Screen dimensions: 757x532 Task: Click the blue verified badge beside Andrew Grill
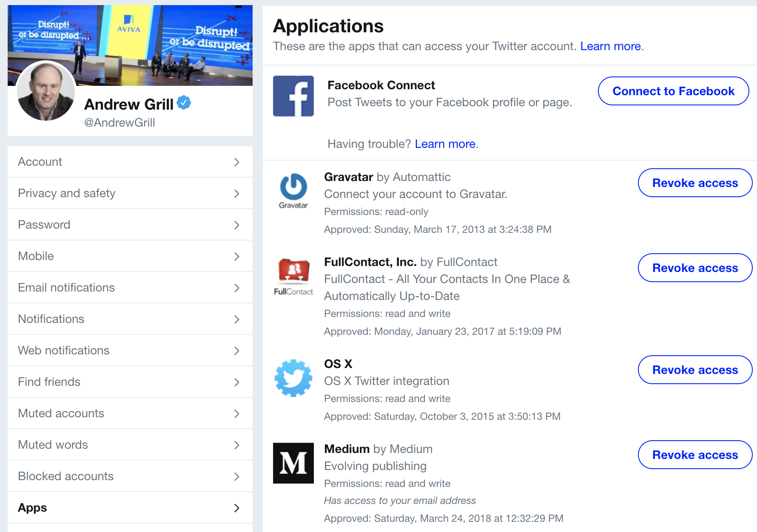[184, 102]
